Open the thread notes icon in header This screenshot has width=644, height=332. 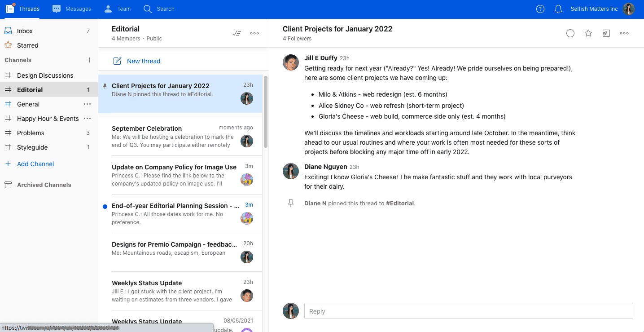(606, 33)
